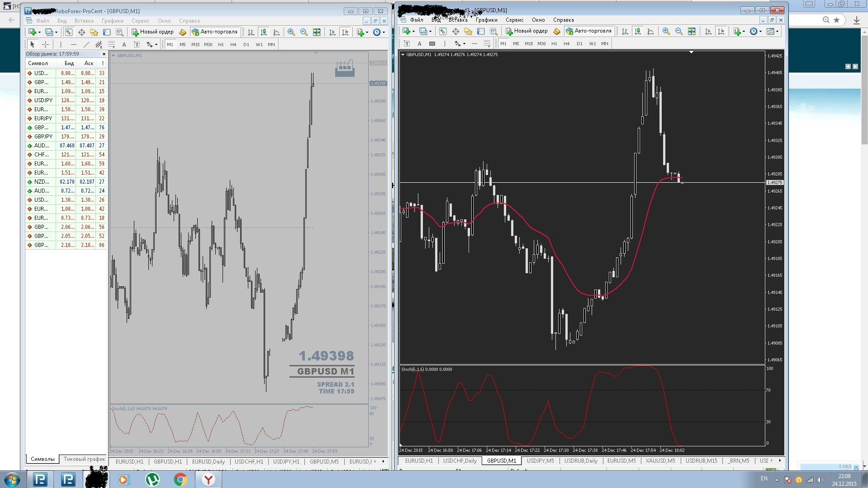Open 'Справка' menu in right terminal
Screen dimensions: 868x488
[563, 20]
